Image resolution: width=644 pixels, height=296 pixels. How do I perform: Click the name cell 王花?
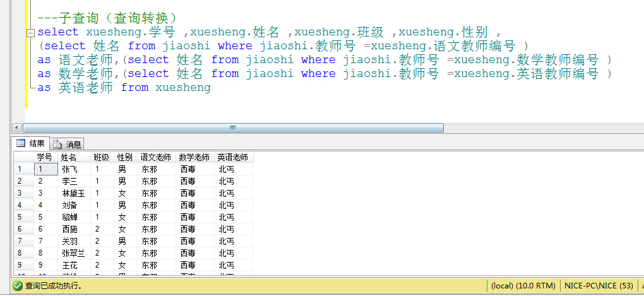(75, 265)
